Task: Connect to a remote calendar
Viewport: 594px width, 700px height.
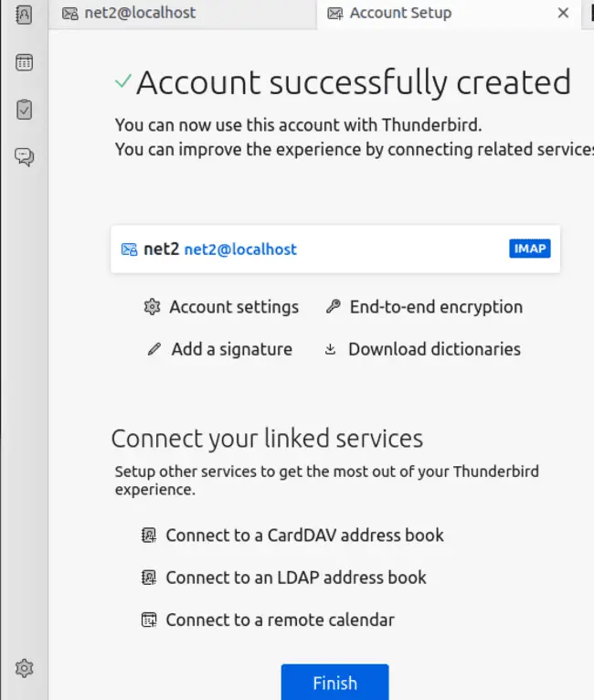Action: pyautogui.click(x=268, y=620)
